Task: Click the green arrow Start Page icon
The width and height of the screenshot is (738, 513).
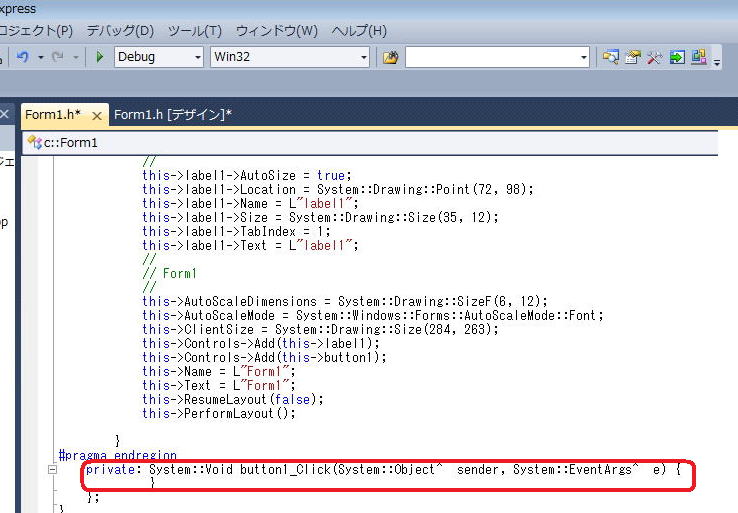Action: coord(677,57)
